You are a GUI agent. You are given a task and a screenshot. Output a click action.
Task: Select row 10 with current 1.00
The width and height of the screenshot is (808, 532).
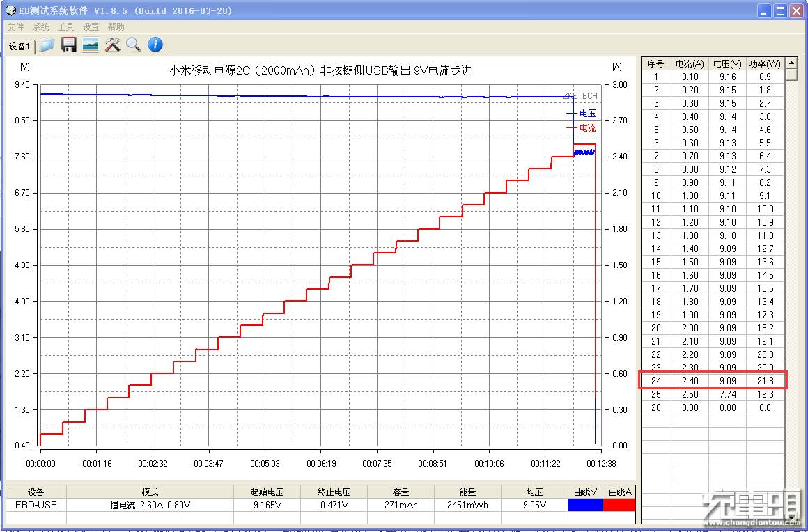[713, 196]
